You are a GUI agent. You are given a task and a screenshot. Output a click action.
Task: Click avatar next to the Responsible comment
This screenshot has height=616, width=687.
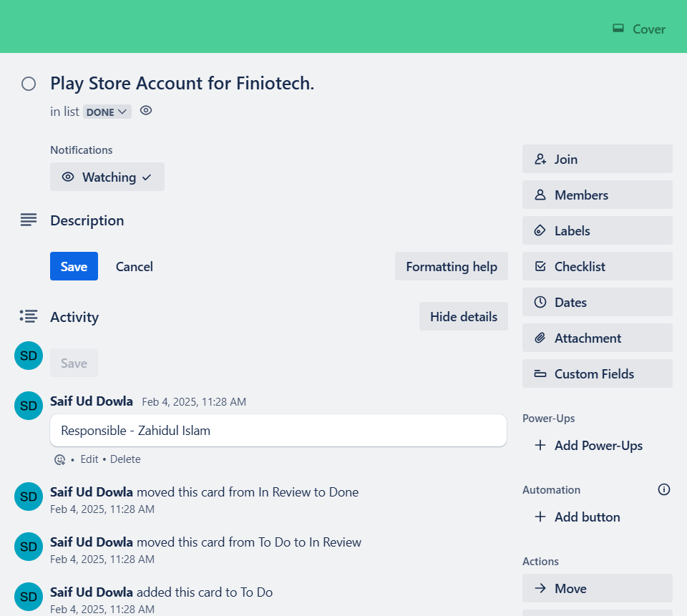pos(29,406)
